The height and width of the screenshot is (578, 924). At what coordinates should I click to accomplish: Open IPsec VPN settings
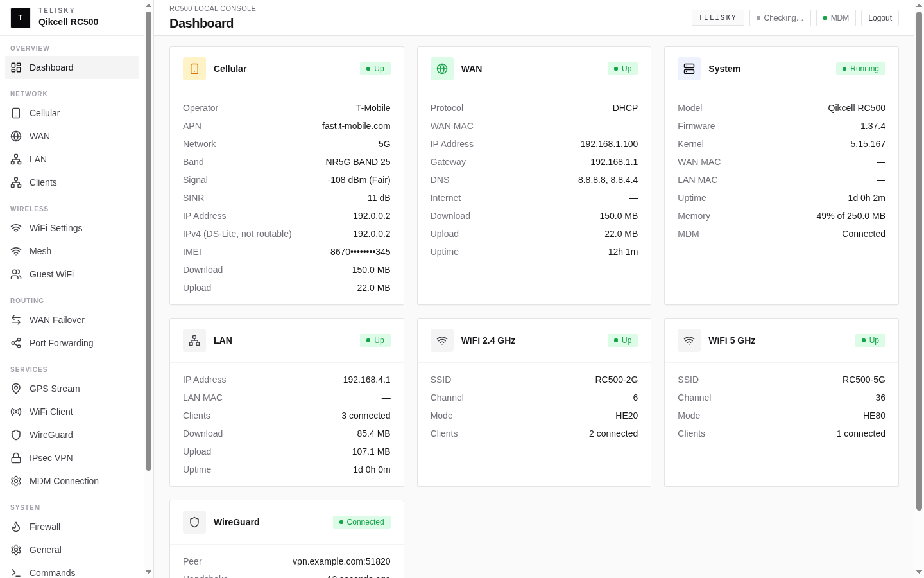click(72, 458)
